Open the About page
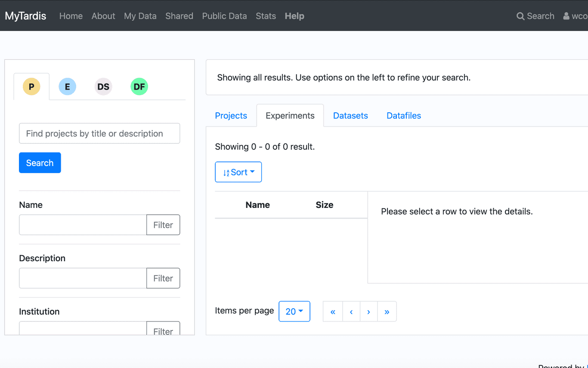This screenshot has height=368, width=588. point(103,16)
